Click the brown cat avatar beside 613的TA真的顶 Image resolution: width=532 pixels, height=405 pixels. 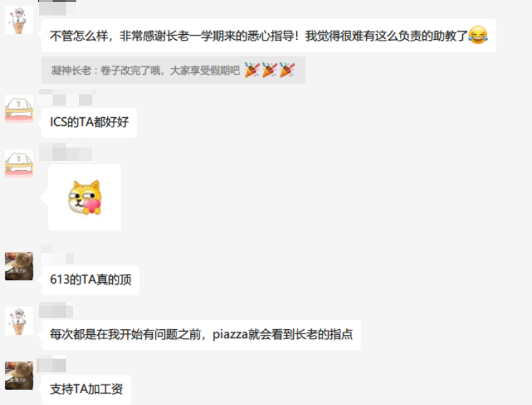click(x=19, y=266)
